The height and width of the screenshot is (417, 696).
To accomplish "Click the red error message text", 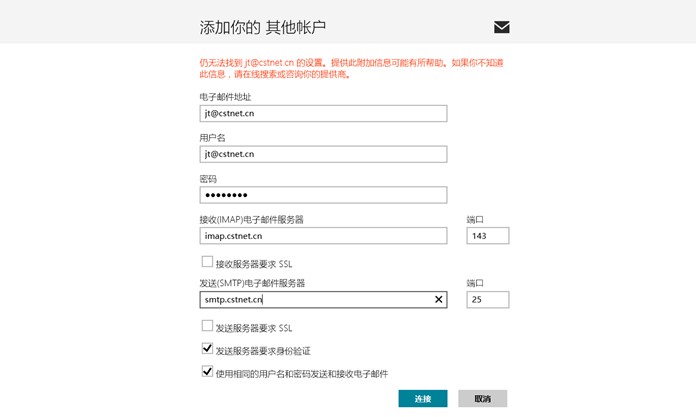I will click(351, 68).
